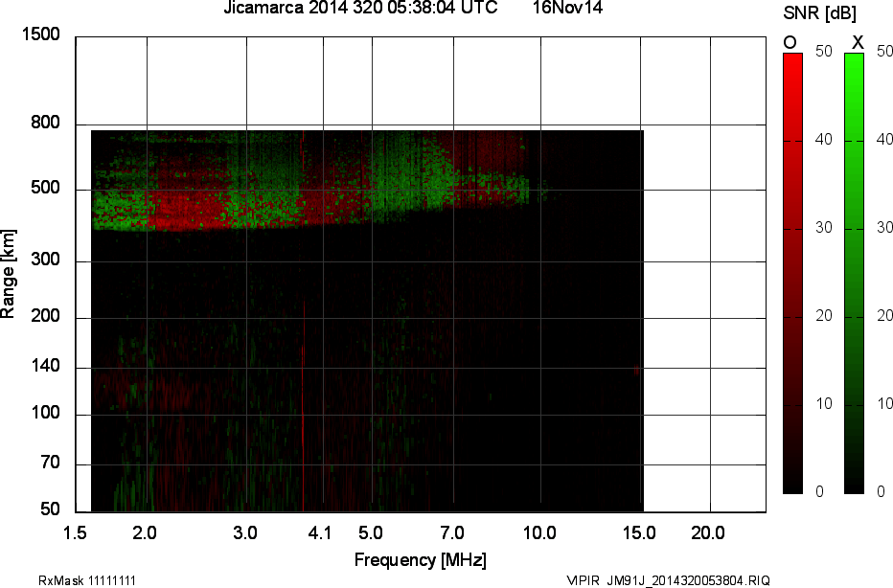Click the 1500 range axis tick label
Image resolution: width=893 pixels, height=588 pixels.
[x=41, y=34]
